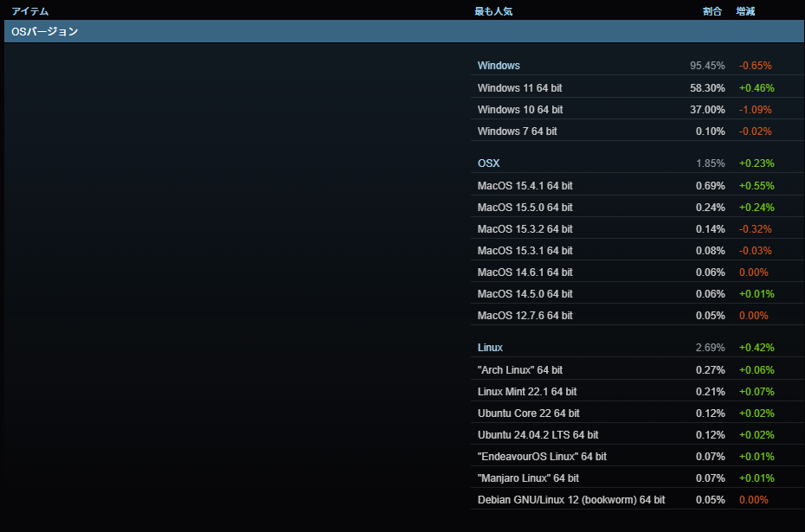Select the "Arch Linux" 64 bit row
This screenshot has height=532, width=805.
pyautogui.click(x=637, y=370)
